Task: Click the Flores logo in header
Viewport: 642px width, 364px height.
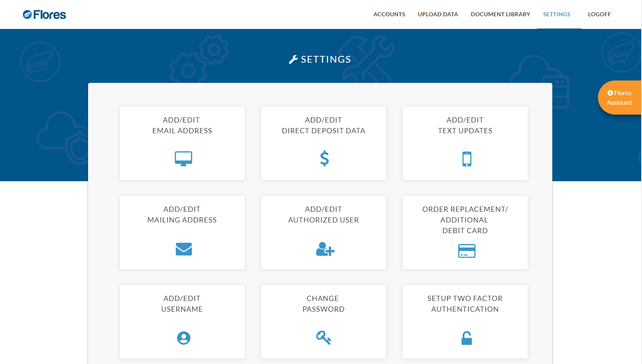Action: coord(44,15)
